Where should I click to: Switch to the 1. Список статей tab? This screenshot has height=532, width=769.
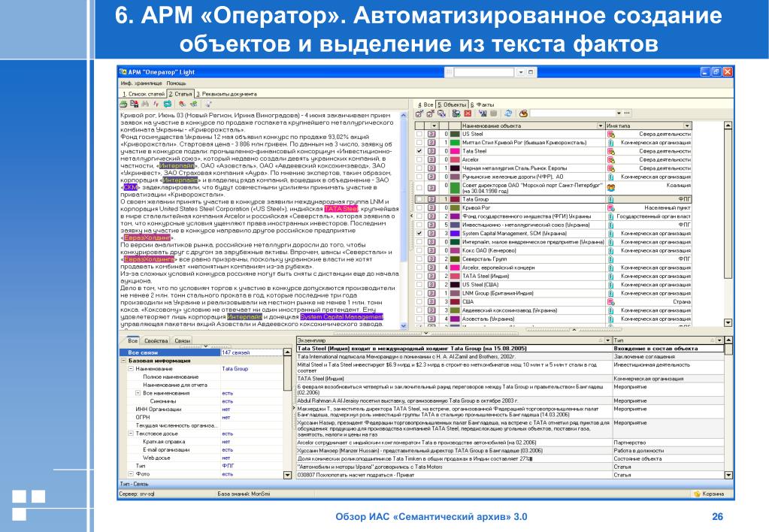point(144,94)
